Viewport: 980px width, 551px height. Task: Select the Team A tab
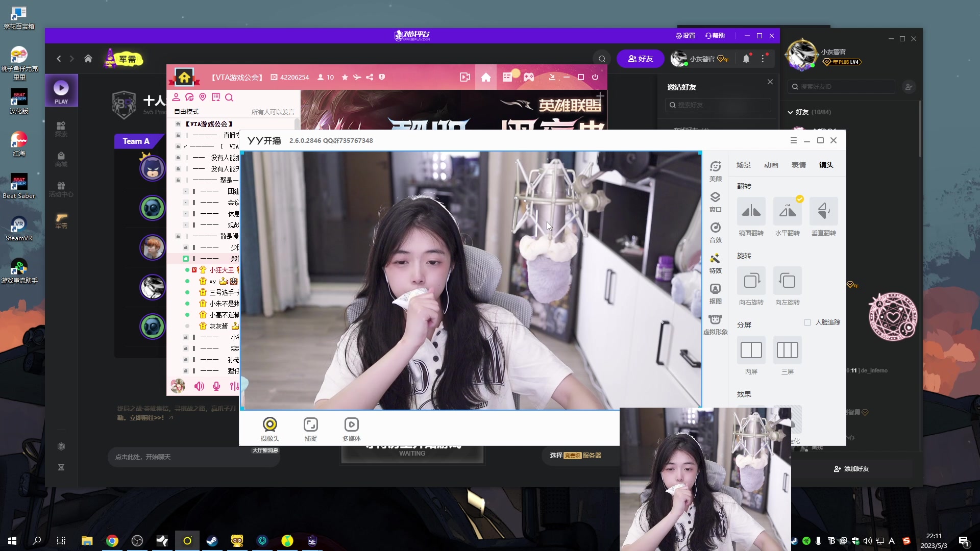click(136, 141)
